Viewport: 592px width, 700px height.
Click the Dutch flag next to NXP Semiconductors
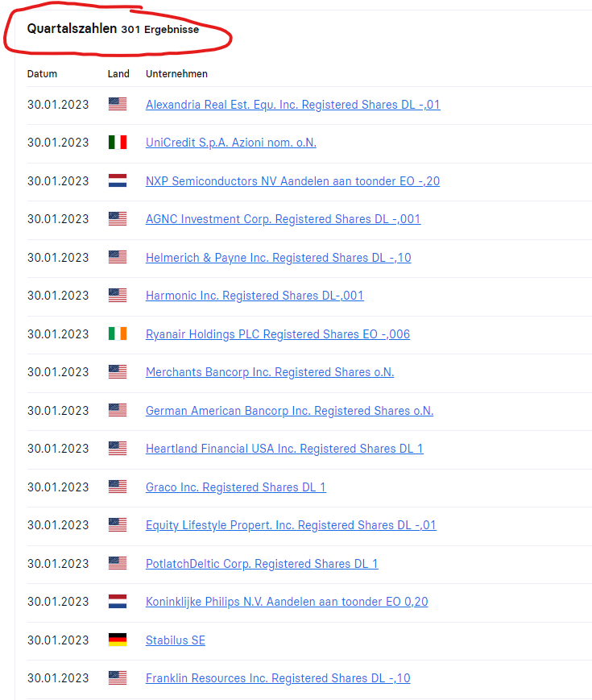click(x=118, y=180)
